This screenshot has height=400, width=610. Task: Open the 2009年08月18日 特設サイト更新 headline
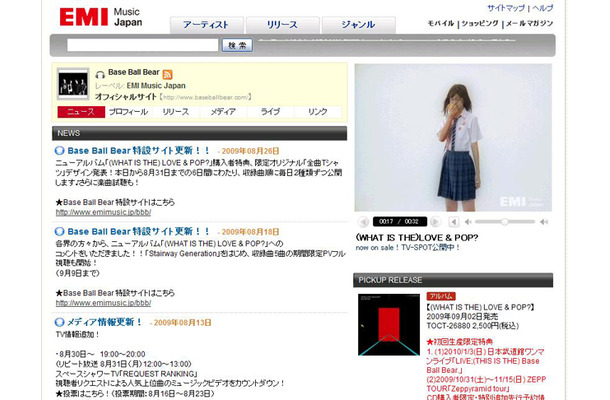click(x=138, y=232)
